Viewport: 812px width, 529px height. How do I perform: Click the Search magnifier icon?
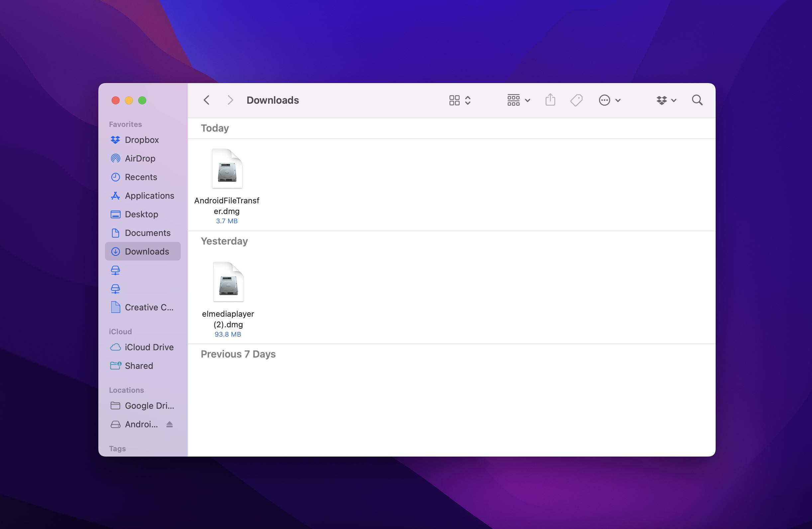point(697,100)
